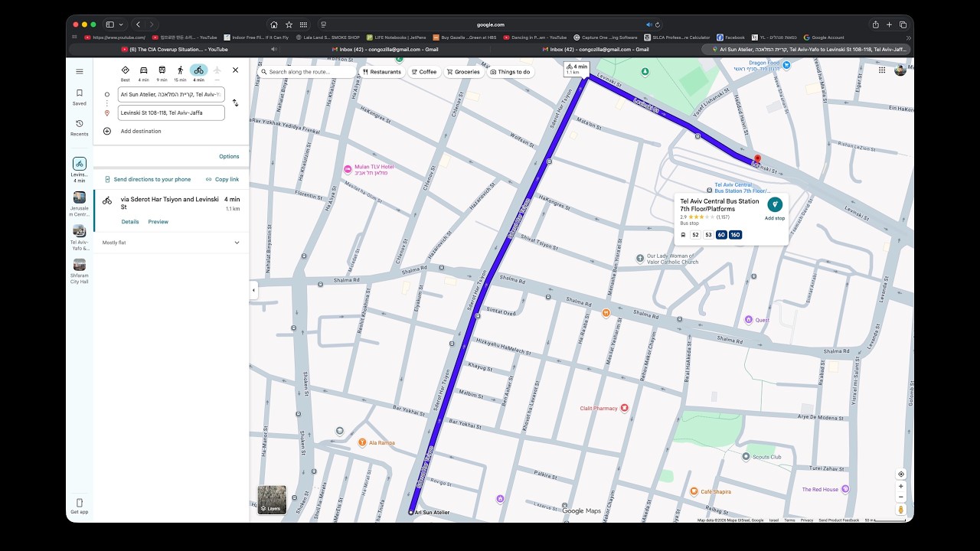Switch map Layers thumbnail
This screenshot has height=551, width=980.
[x=272, y=499]
